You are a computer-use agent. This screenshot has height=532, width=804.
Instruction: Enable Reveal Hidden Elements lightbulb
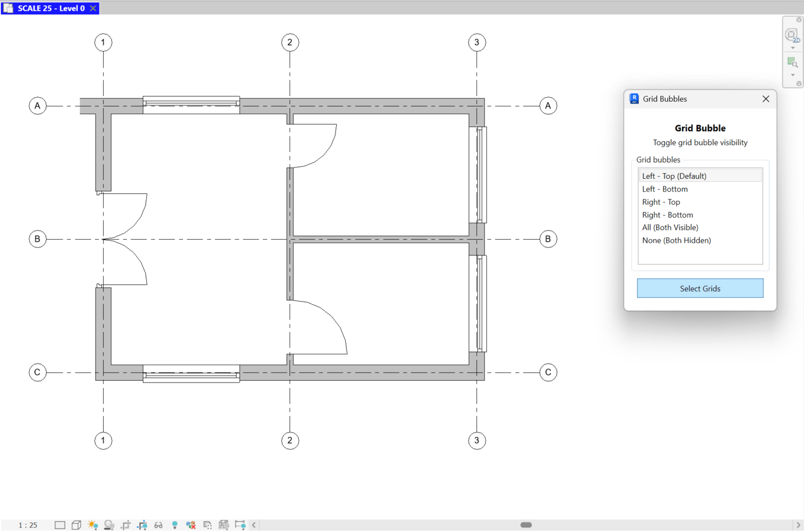tap(175, 525)
